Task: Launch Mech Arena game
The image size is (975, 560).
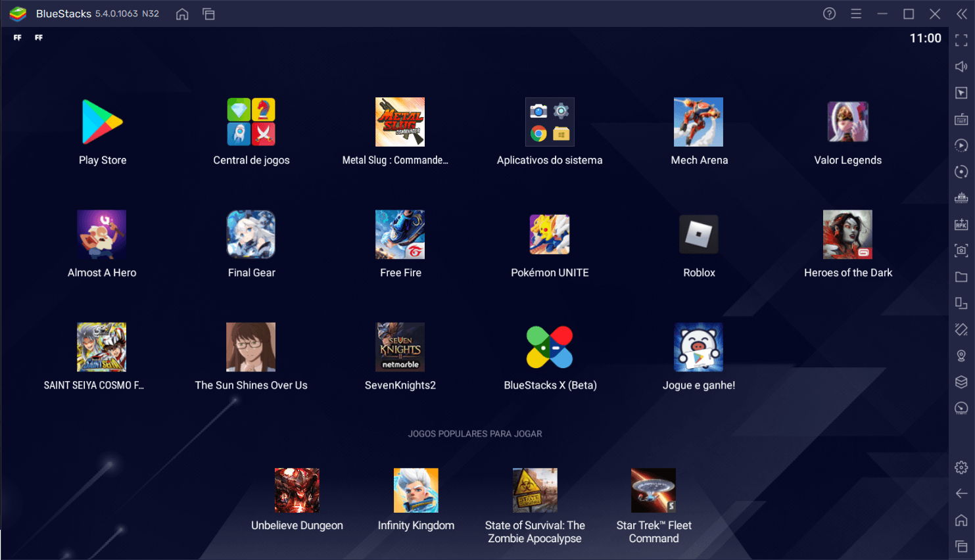Action: point(698,122)
